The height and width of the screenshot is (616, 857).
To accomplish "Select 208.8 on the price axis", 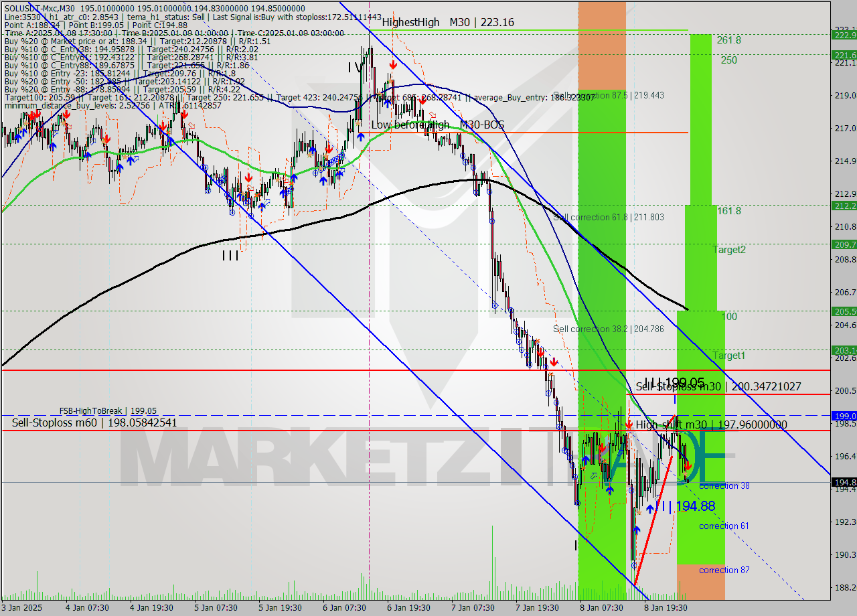I will [x=845, y=259].
